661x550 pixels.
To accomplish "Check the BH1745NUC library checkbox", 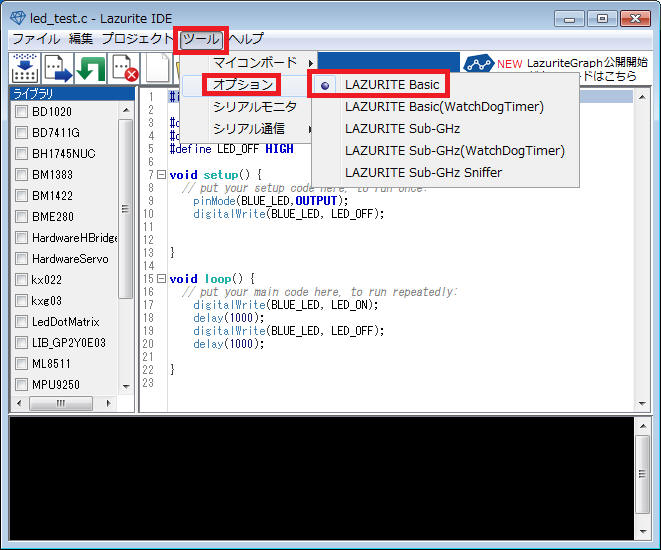I will tap(21, 153).
